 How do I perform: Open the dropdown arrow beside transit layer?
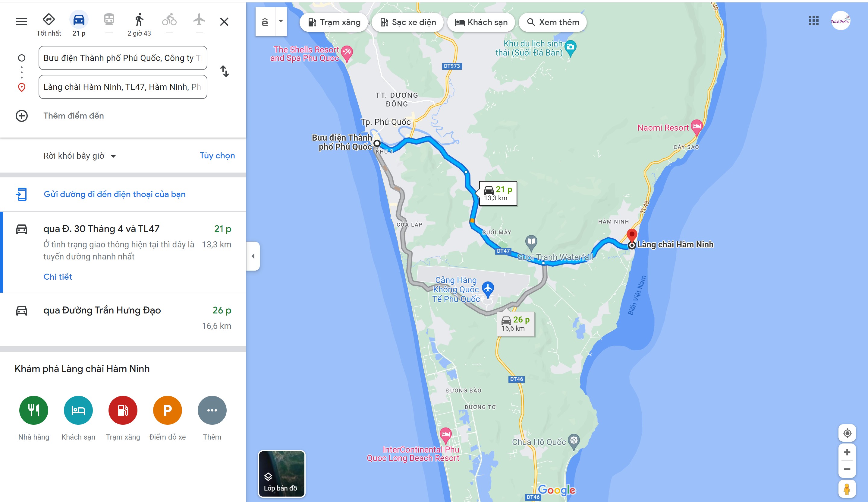281,21
